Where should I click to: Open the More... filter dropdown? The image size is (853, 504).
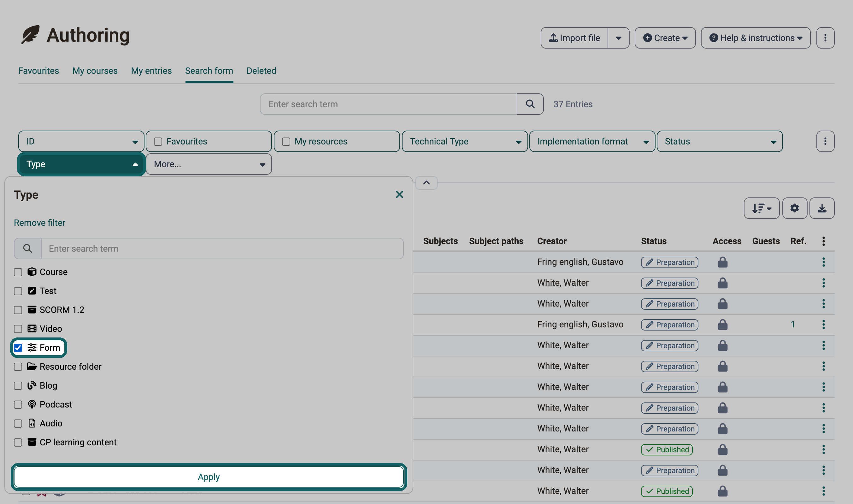click(x=209, y=164)
